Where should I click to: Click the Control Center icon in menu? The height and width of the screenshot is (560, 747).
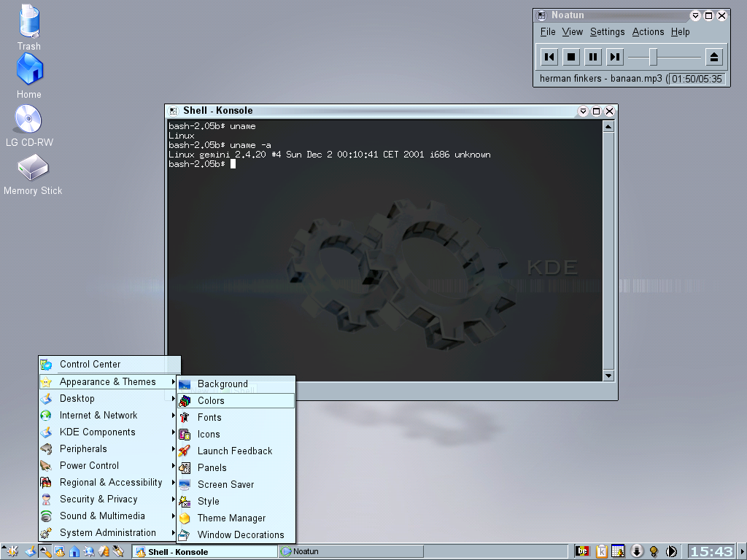pos(46,365)
